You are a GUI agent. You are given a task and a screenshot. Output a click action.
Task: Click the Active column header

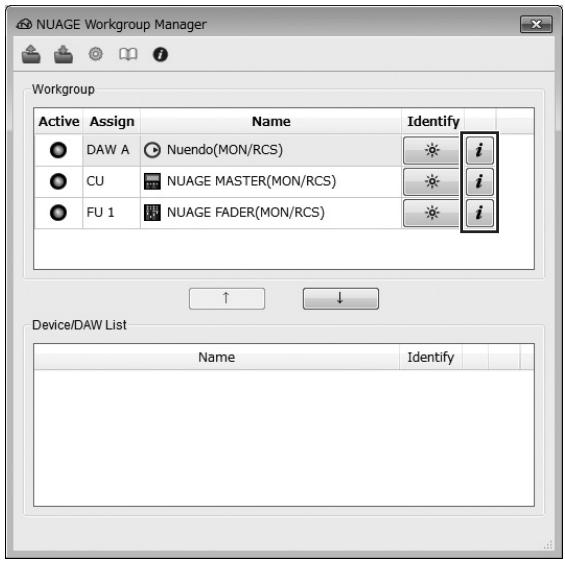point(59,121)
